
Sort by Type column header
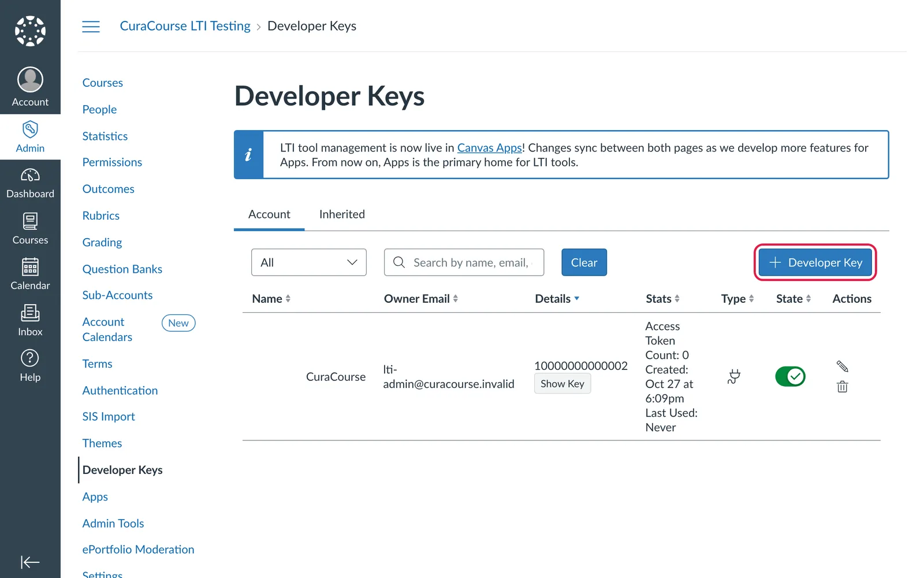737,299
